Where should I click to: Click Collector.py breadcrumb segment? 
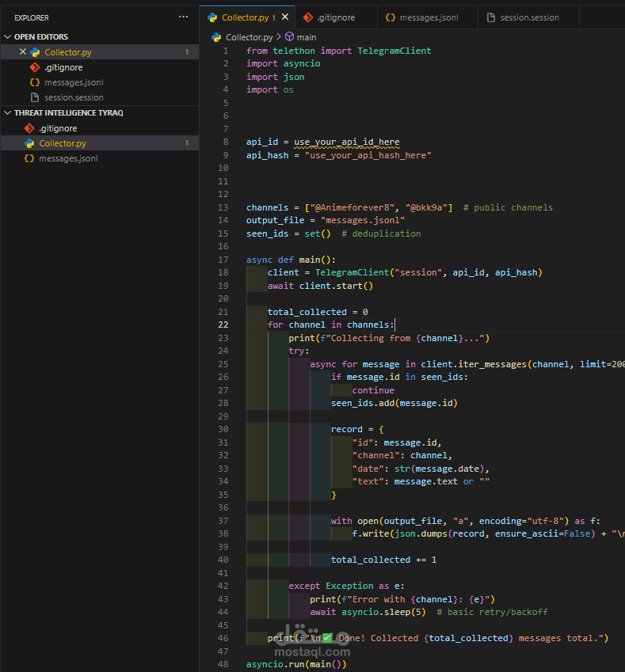249,37
